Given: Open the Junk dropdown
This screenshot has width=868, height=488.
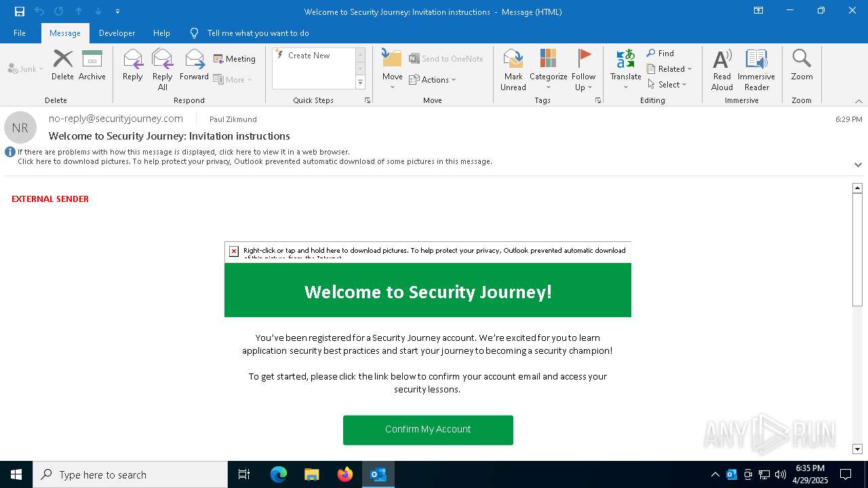Looking at the screenshot, I should pyautogui.click(x=26, y=68).
